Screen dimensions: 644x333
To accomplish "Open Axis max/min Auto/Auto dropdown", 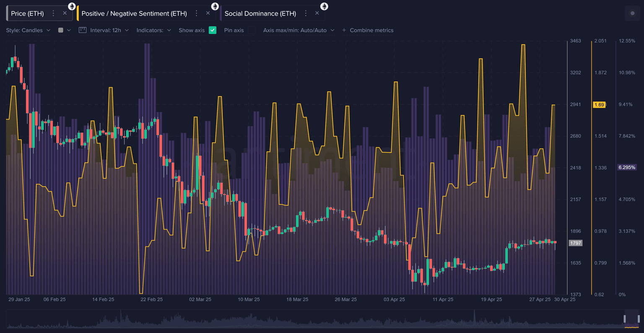I will tap(299, 30).
